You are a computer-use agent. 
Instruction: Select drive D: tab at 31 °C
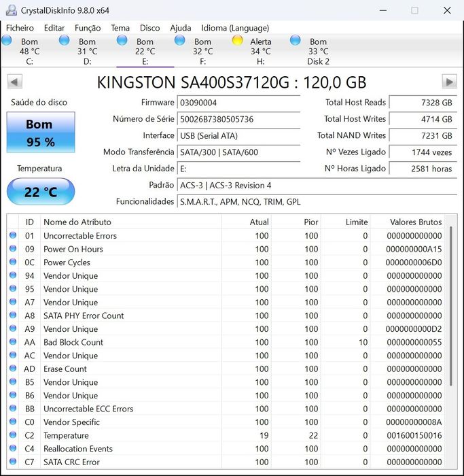[88, 51]
